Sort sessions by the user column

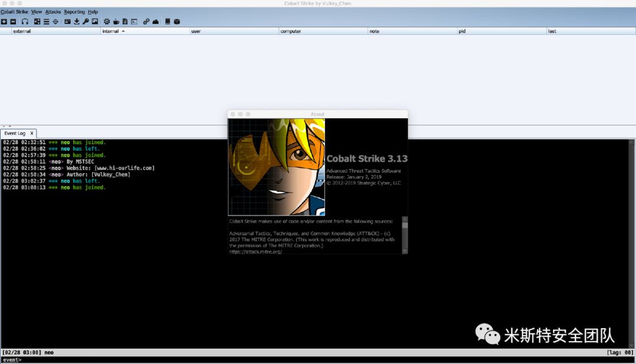[x=234, y=31]
